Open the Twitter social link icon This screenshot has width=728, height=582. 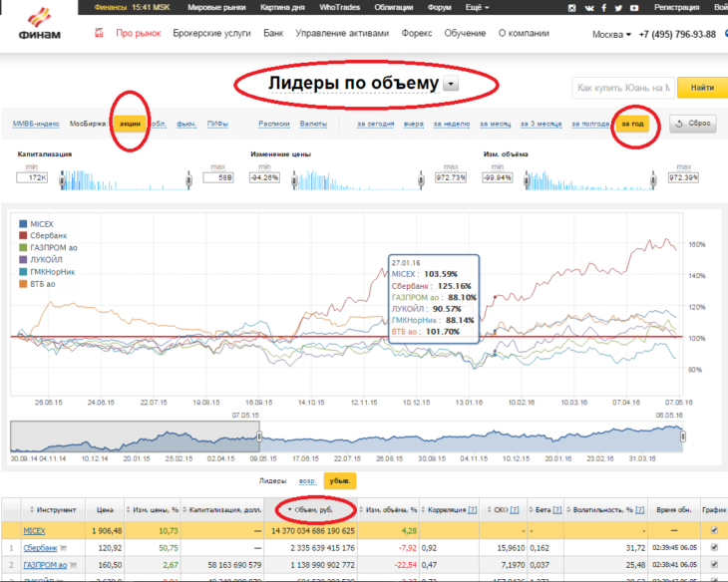click(x=618, y=8)
